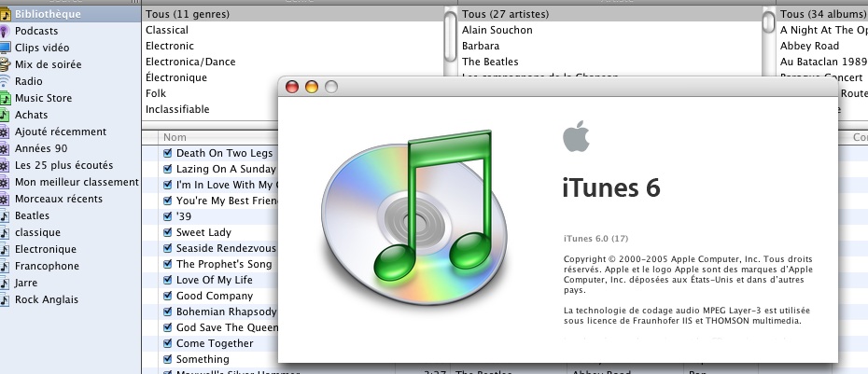Select the Bibliothèque library icon
This screenshot has width=868, height=374.
coord(5,14)
